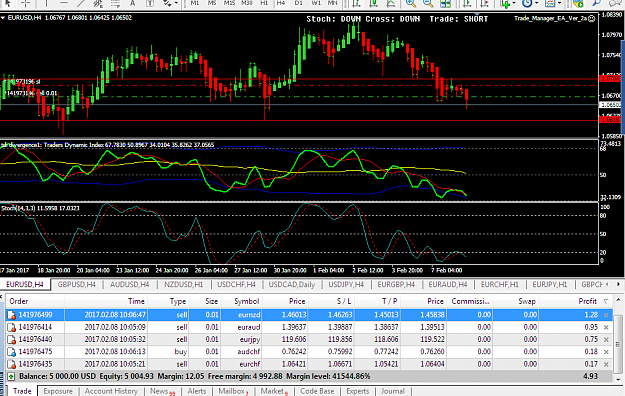Expand the arrows objects dropdown
The height and width of the screenshot is (396, 625).
pyautogui.click(x=176, y=4)
